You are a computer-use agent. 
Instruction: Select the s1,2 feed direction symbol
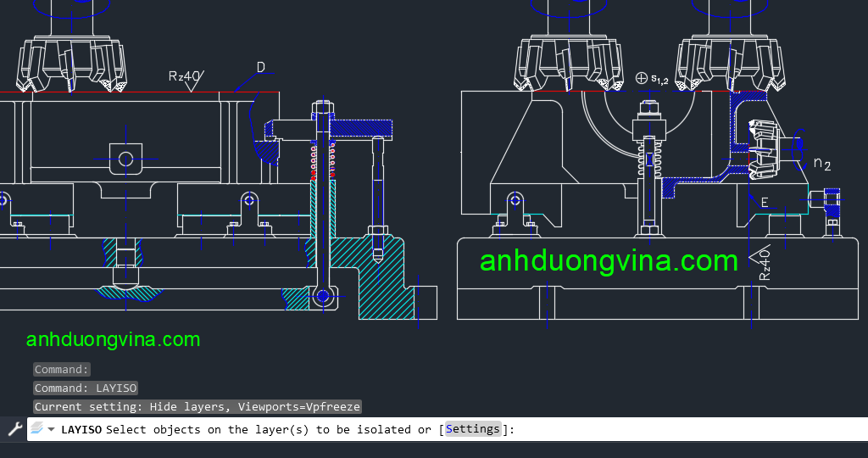click(x=651, y=79)
